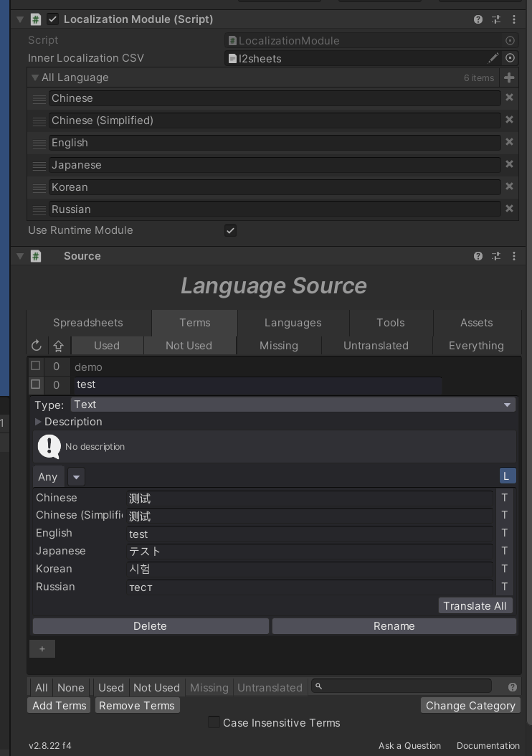Add new item to All Language list

tap(509, 77)
